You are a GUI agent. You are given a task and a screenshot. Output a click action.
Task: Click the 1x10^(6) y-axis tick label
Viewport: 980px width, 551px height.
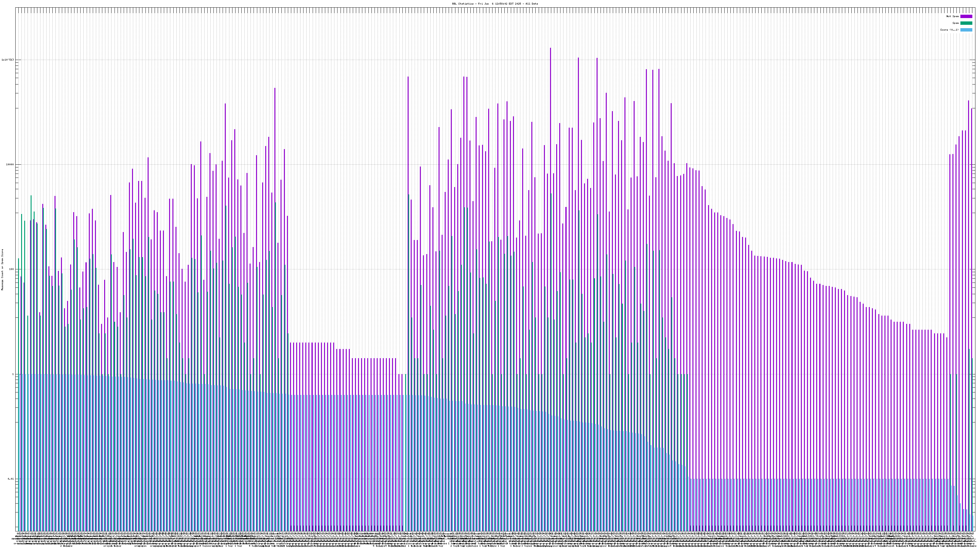point(8,60)
